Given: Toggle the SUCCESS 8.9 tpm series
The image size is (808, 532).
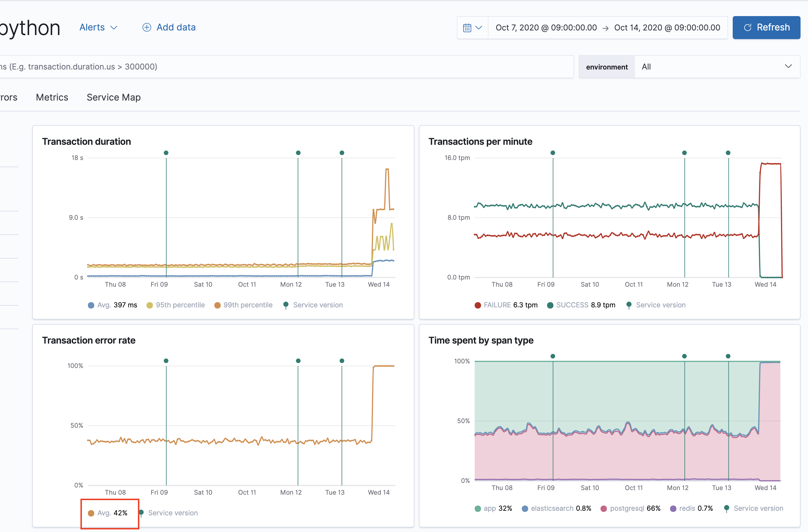Looking at the screenshot, I should [581, 305].
